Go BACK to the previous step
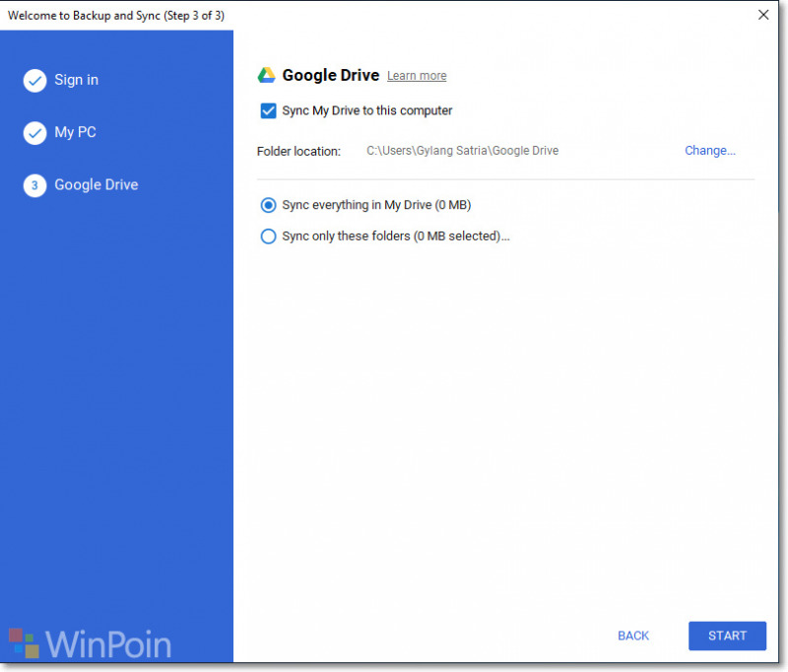Screen dimensions: 788x672 pyautogui.click(x=633, y=636)
